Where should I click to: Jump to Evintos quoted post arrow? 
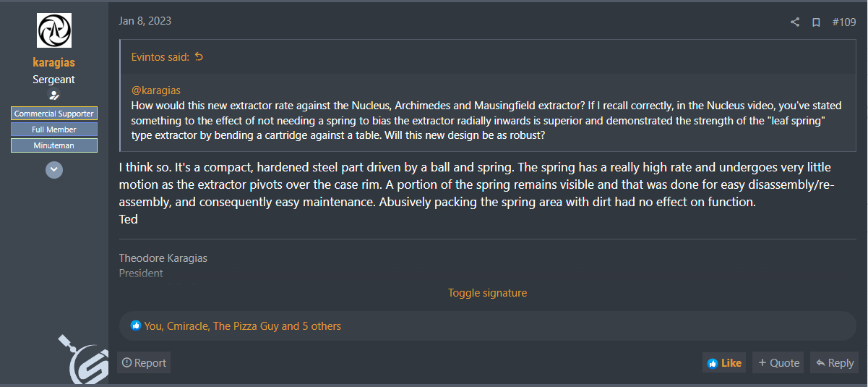click(x=199, y=56)
